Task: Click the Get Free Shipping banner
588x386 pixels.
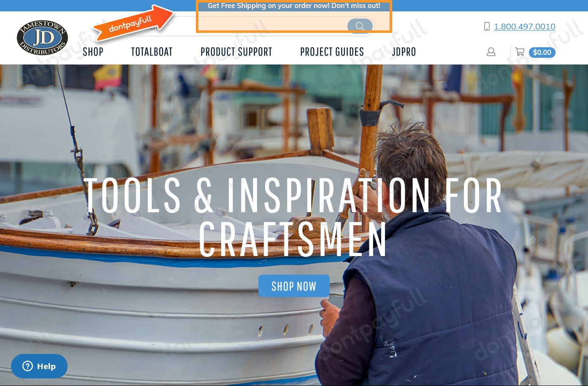Action: [x=294, y=5]
